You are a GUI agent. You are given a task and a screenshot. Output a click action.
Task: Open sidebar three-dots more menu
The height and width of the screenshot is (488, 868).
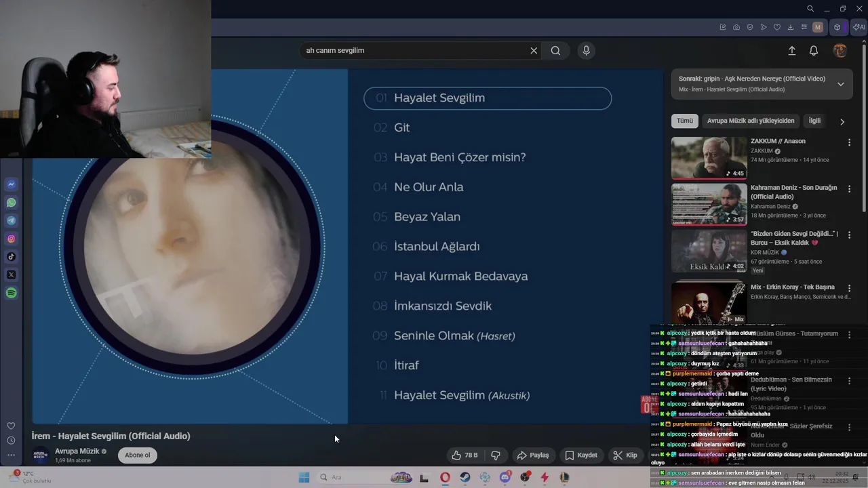click(x=11, y=455)
